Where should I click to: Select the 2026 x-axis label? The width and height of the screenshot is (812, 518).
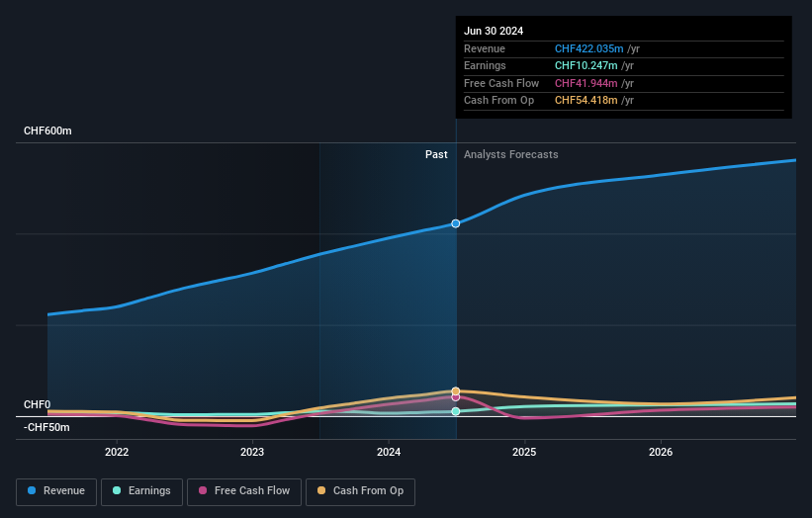click(661, 452)
